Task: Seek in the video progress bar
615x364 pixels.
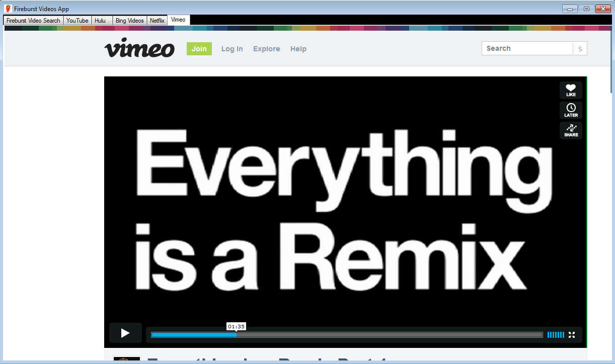Action: click(x=347, y=335)
